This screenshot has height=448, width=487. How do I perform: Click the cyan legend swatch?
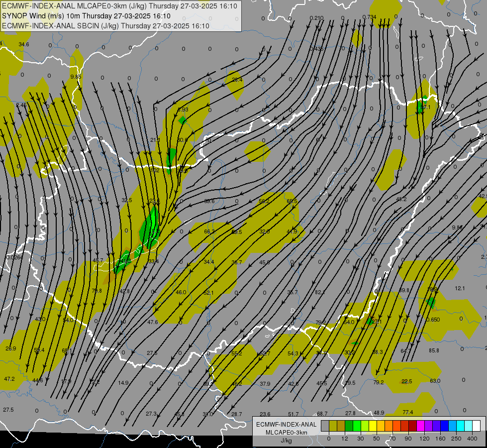pos(460,426)
